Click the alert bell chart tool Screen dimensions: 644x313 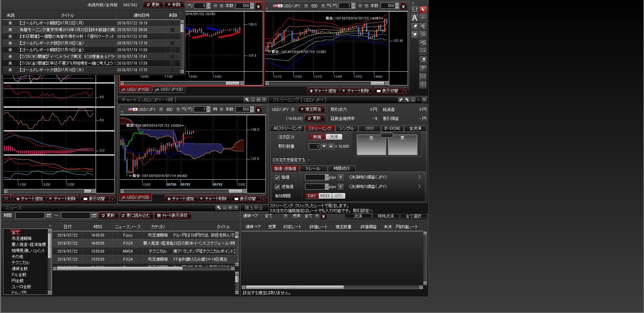[x=423, y=60]
